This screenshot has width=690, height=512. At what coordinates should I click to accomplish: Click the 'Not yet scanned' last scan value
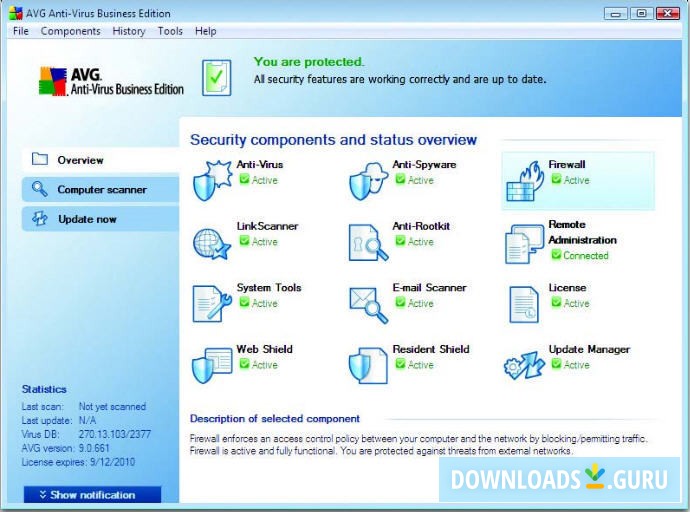tap(112, 406)
